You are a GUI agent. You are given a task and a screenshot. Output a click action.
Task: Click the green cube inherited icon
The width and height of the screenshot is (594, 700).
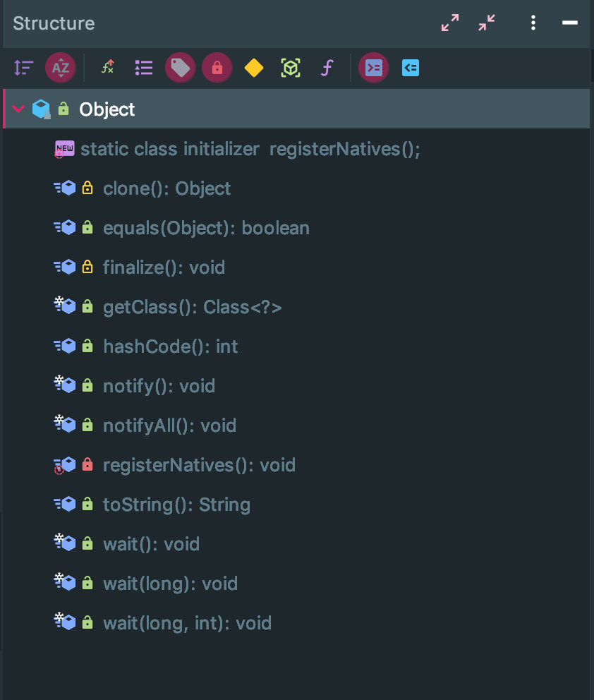coord(291,68)
